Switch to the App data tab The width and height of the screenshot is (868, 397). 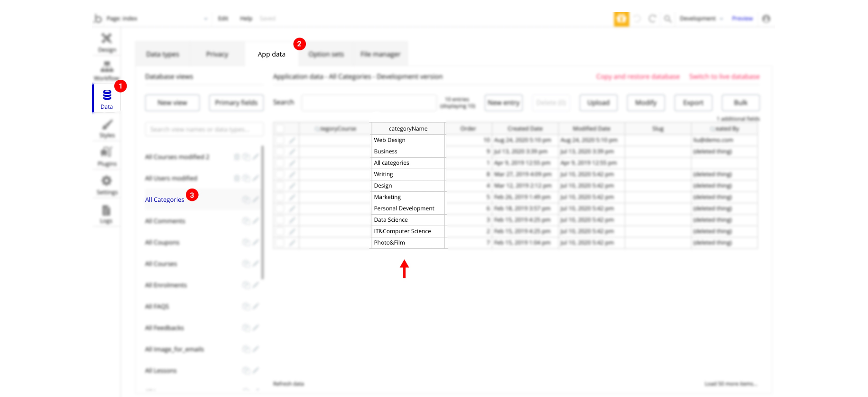coord(272,54)
